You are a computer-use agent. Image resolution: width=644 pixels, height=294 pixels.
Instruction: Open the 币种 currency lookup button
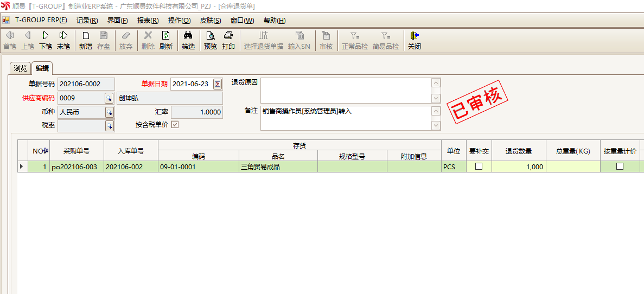[x=109, y=112]
